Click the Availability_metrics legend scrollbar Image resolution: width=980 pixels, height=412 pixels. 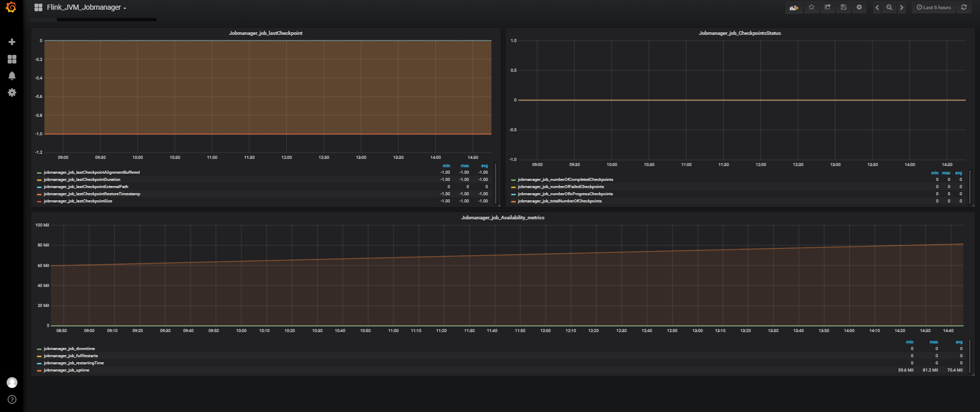coord(969,356)
